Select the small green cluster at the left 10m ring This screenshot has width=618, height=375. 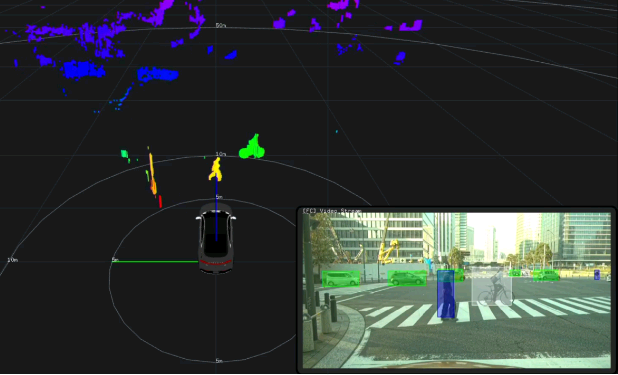click(x=125, y=155)
